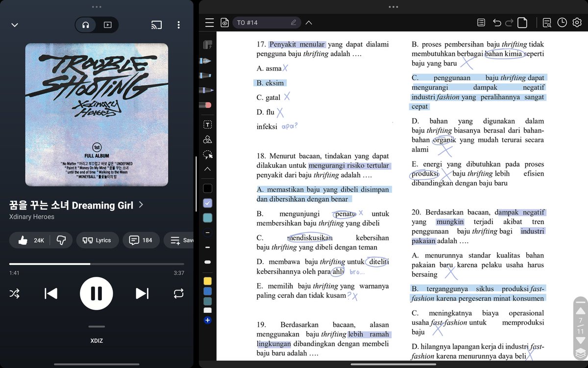Skip to the next track
Viewport: 588px width, 368px height.
point(142,293)
